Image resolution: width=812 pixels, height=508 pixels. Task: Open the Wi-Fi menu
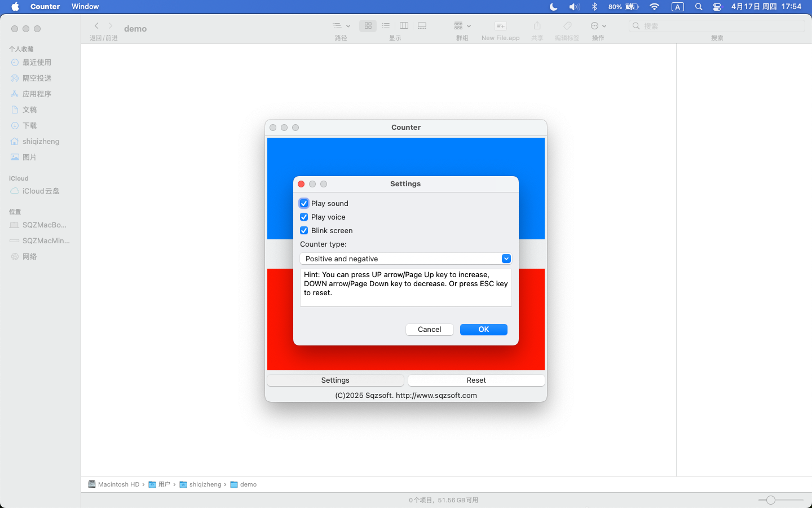pos(655,7)
